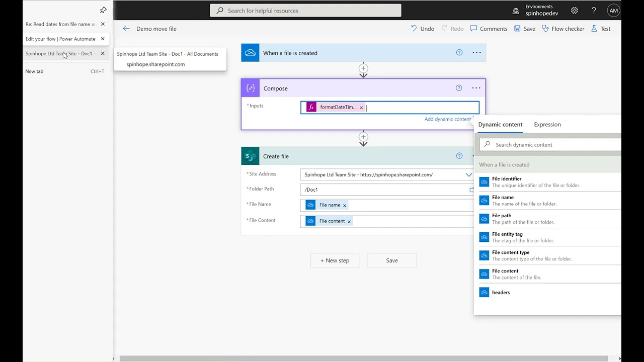Close the 'Spinhope Ltd Team Site - Doc1' tab
Viewport: 644px width, 362px height.
point(103,53)
